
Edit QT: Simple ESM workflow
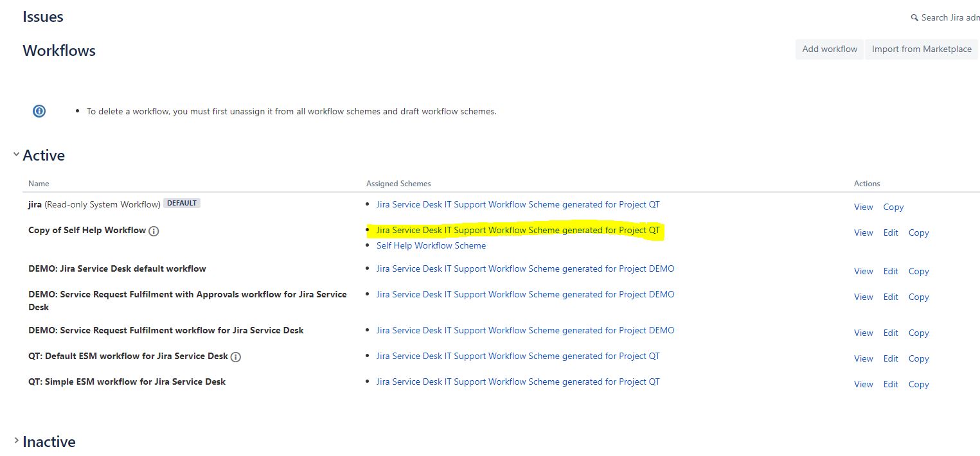[x=891, y=384]
